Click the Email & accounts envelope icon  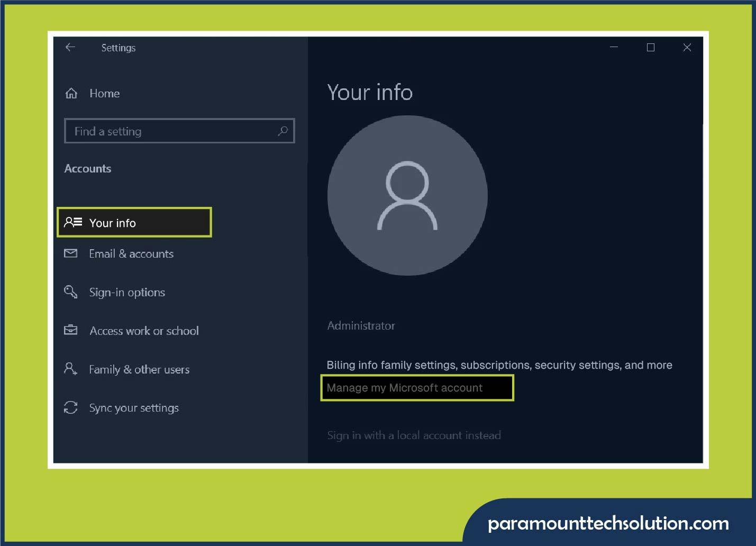70,253
